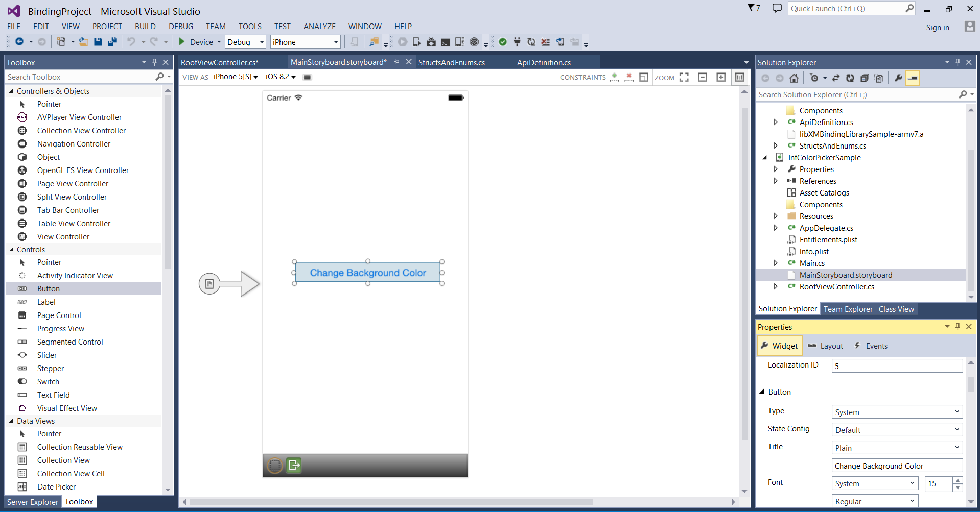The height and width of the screenshot is (512, 980).
Task: Click the Home icon in Solution Explorer
Action: (x=794, y=78)
